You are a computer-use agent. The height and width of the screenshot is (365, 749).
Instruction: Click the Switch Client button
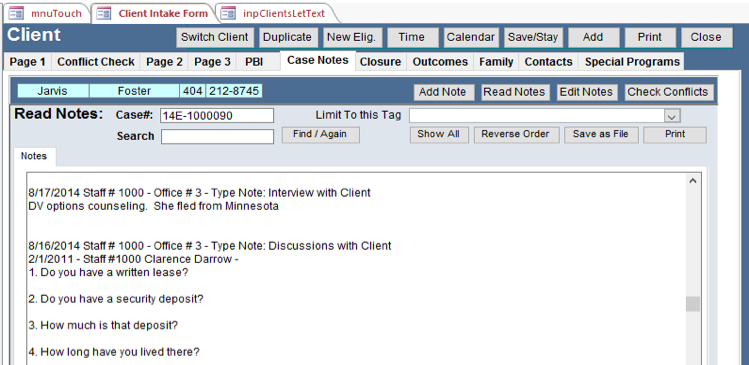point(214,37)
